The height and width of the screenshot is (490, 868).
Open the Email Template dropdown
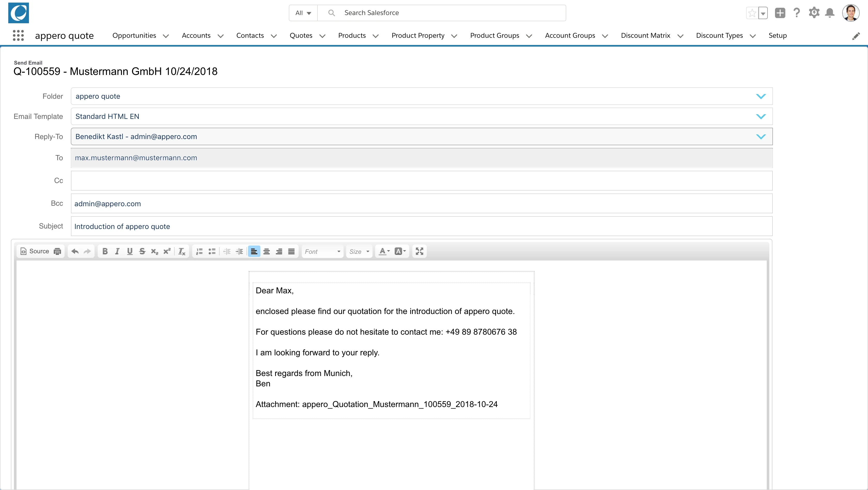click(x=421, y=116)
